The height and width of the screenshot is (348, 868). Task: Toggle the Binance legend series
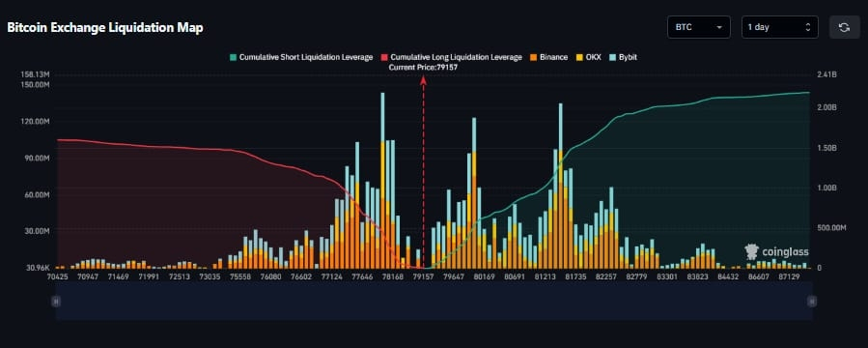click(x=548, y=57)
